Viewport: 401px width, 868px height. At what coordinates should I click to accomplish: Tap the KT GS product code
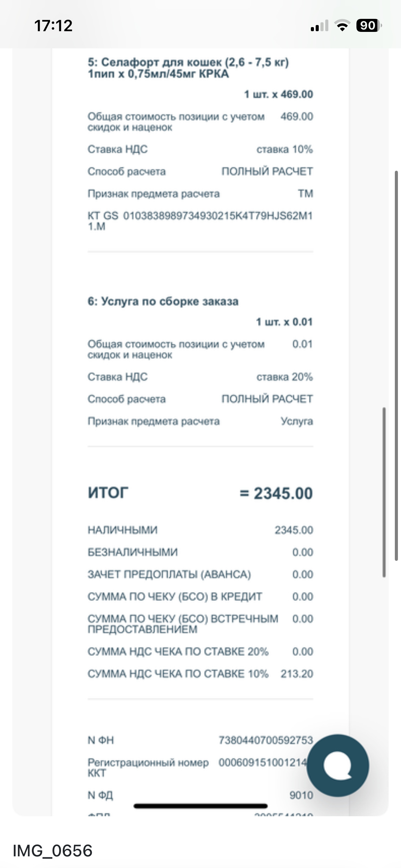[200, 221]
